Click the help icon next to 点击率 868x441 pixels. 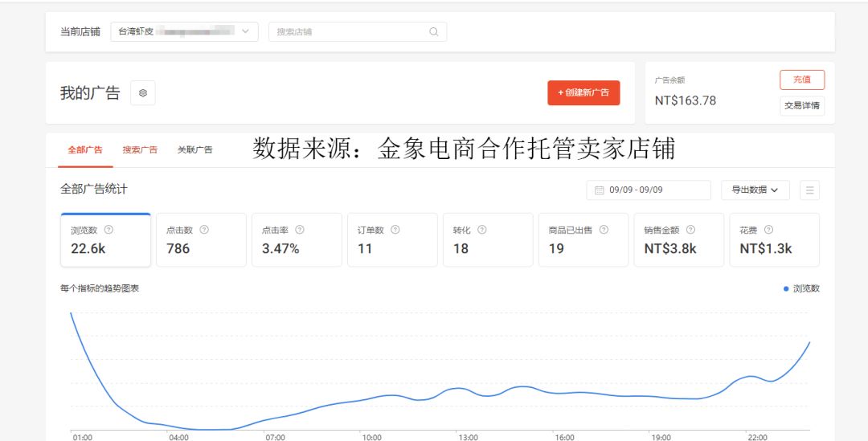click(x=300, y=230)
